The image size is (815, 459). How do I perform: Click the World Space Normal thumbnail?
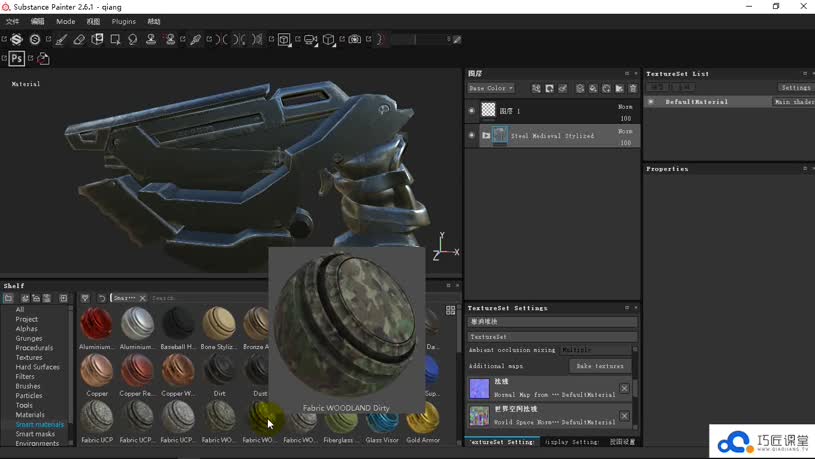[x=479, y=416]
